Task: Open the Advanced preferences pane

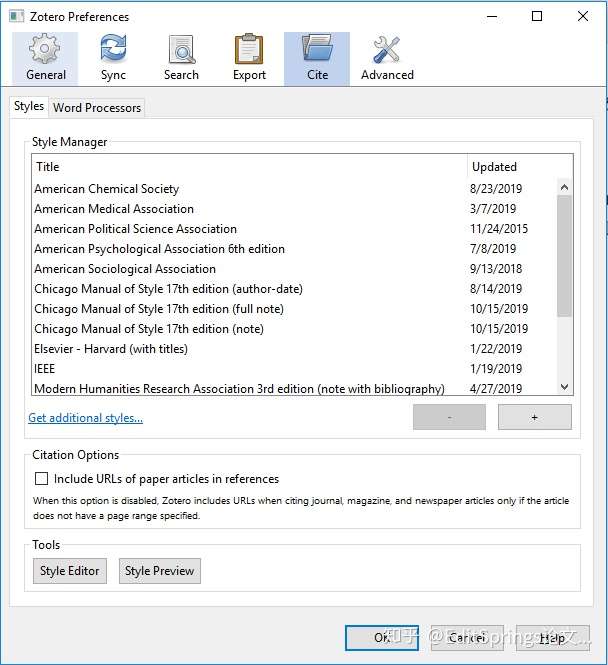Action: [x=387, y=59]
